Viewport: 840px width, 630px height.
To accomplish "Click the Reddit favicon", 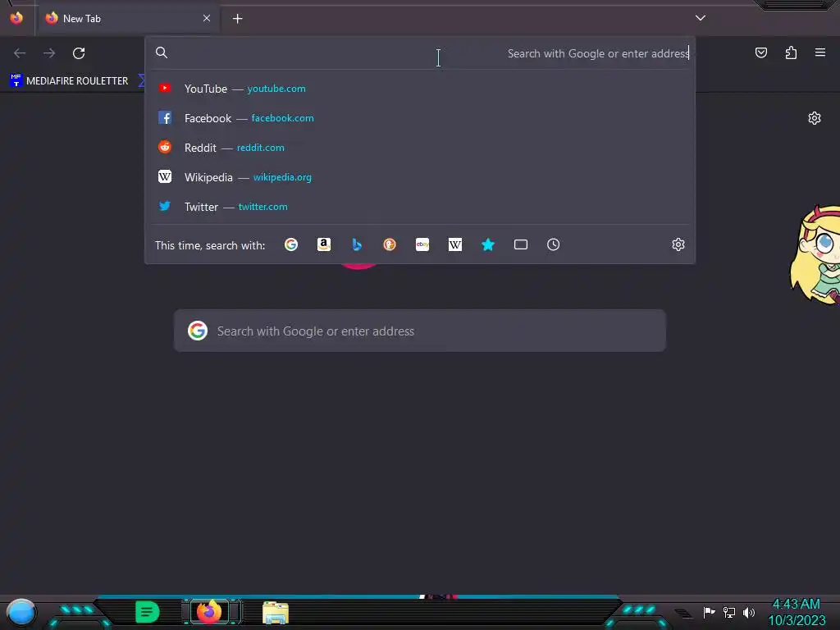I will pos(165,147).
